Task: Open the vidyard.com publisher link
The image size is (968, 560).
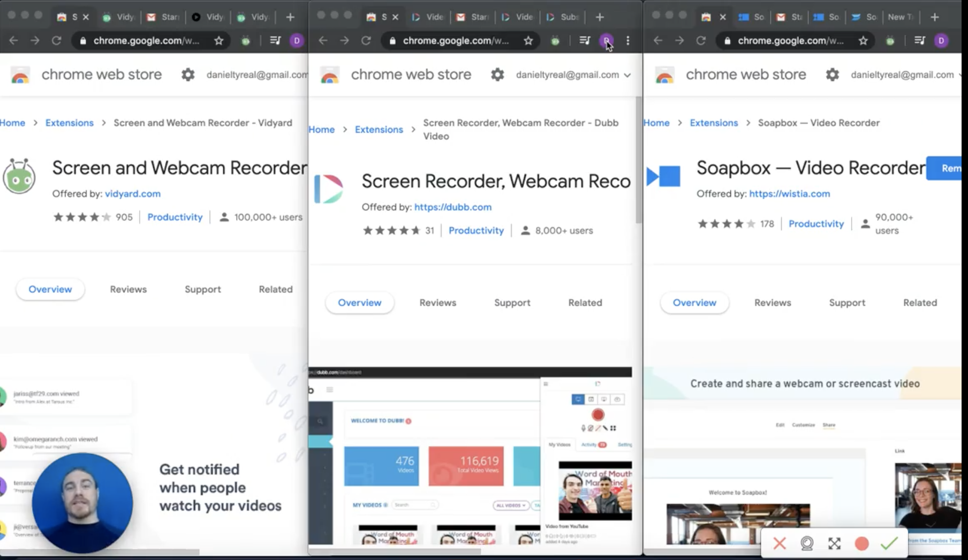Action: tap(133, 193)
